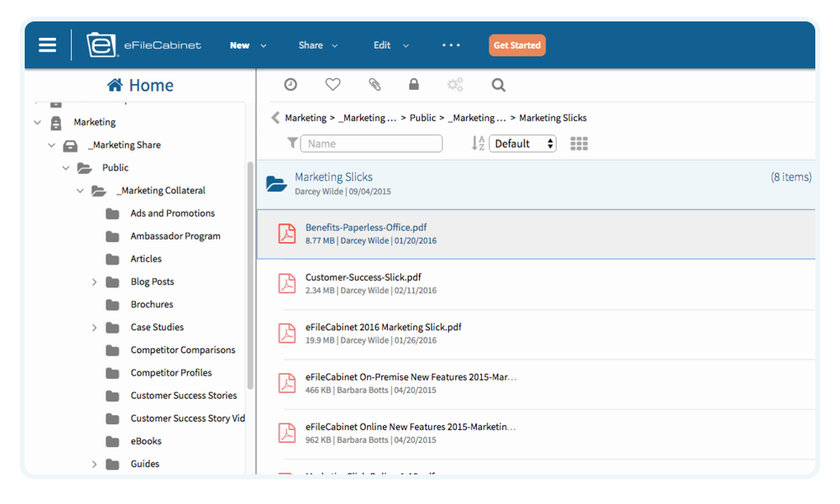Select the Articles folder
Viewport: 840px width, 504px height.
click(x=147, y=259)
